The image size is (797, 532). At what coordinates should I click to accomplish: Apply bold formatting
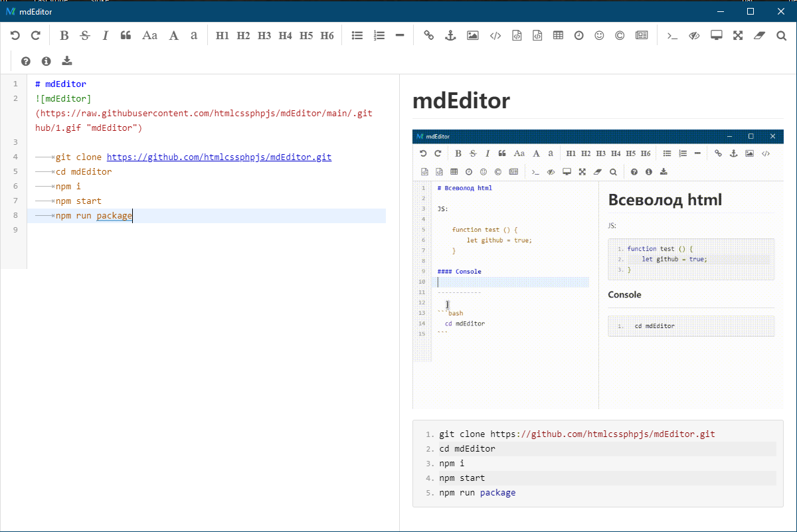point(64,36)
